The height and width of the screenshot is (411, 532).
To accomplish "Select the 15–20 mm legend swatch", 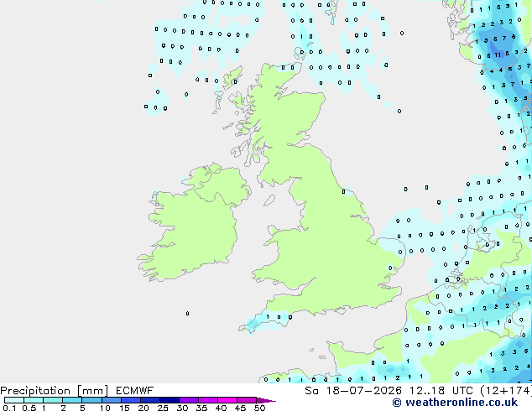I will click(x=130, y=400).
